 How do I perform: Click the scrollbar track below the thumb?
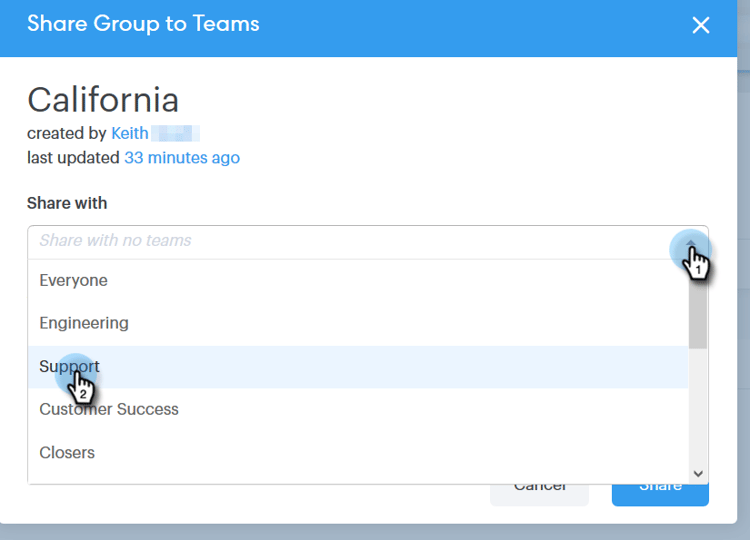pyautogui.click(x=698, y=410)
